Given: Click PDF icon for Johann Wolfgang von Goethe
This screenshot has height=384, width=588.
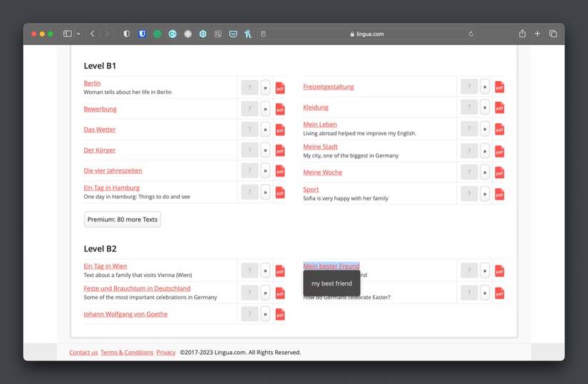Looking at the screenshot, I should (280, 314).
